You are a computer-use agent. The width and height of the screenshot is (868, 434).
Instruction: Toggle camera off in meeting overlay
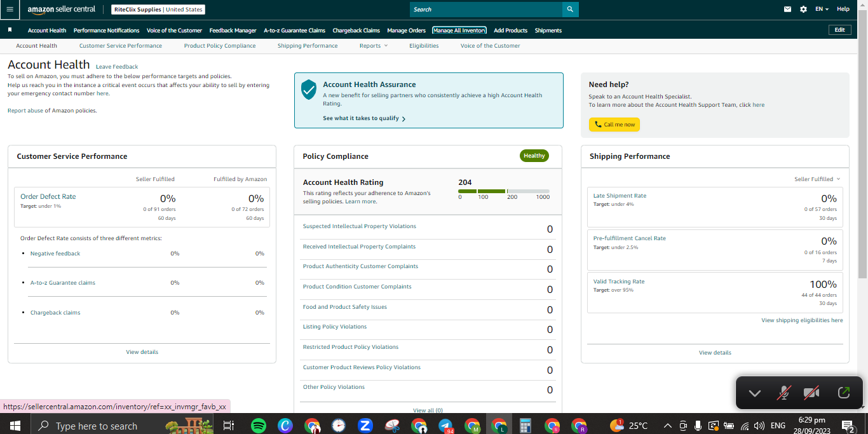(x=811, y=393)
